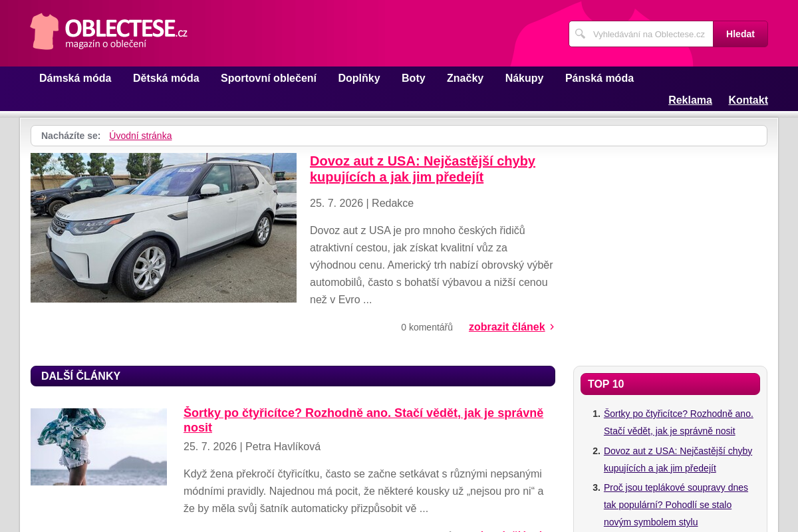Click the 25. 7. 2026 | Redakce byline
Image resolution: width=798 pixels, height=532 pixels.
(362, 203)
